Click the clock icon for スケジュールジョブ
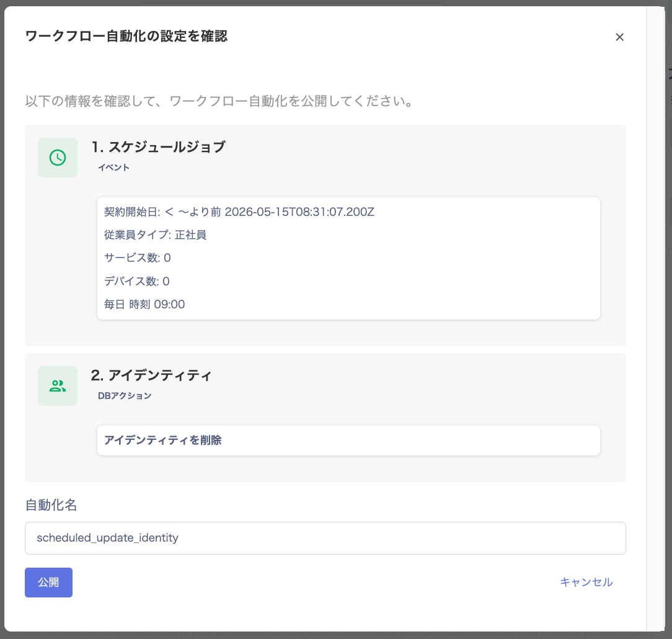This screenshot has width=672, height=639. tap(58, 158)
